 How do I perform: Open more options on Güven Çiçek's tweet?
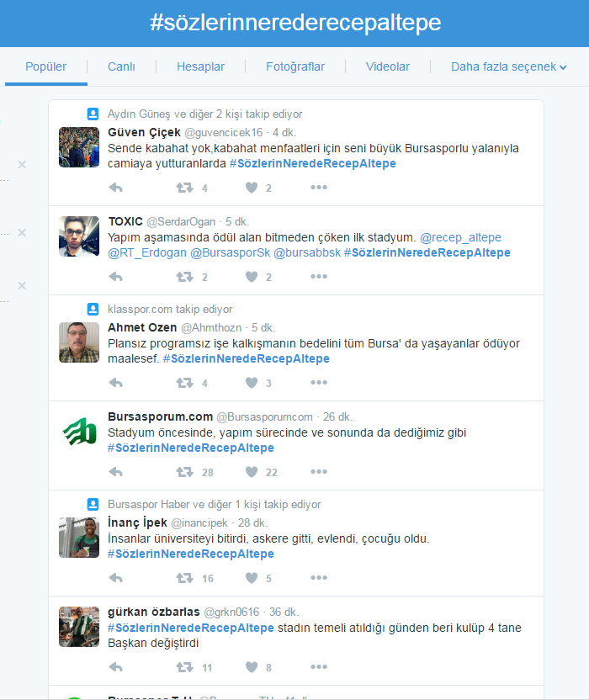pyautogui.click(x=319, y=188)
